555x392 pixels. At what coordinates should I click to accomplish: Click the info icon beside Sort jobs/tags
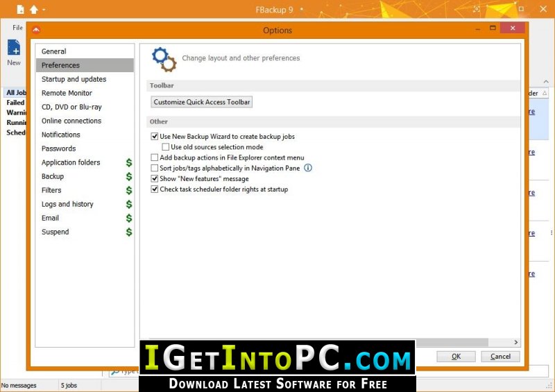(308, 168)
